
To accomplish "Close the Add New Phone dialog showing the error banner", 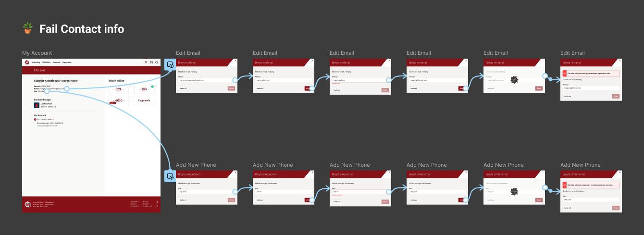I will pos(619,173).
